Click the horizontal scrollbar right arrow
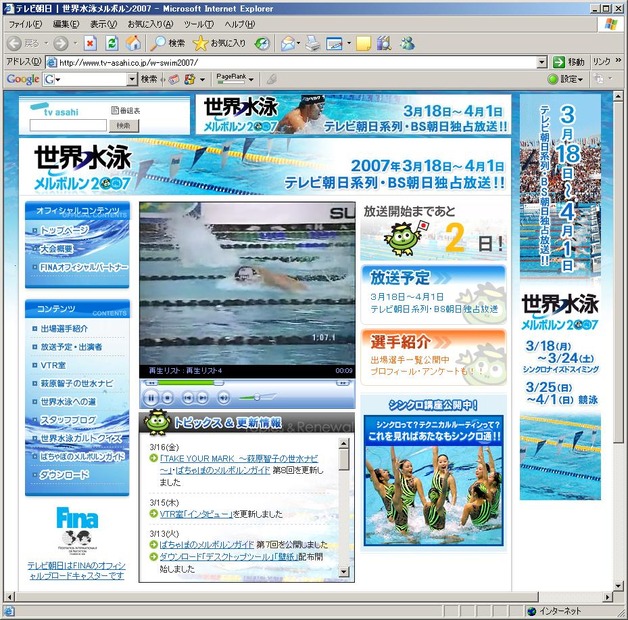The width and height of the screenshot is (628, 620). 608,597
